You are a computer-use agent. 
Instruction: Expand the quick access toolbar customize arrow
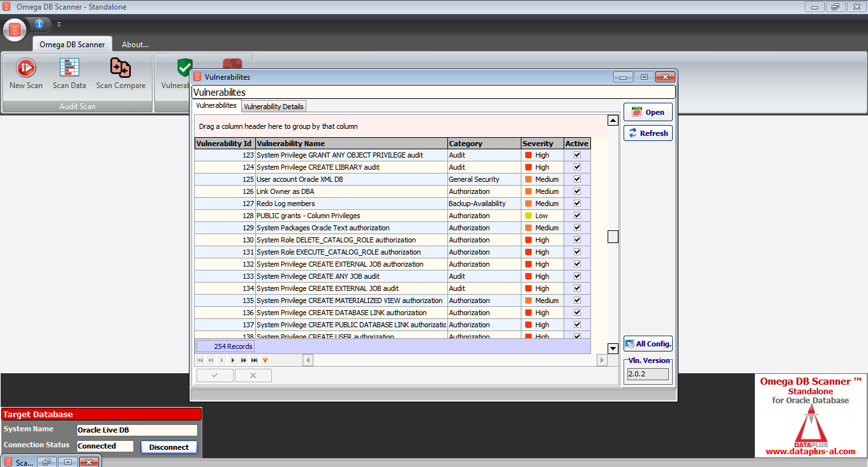pyautogui.click(x=59, y=25)
